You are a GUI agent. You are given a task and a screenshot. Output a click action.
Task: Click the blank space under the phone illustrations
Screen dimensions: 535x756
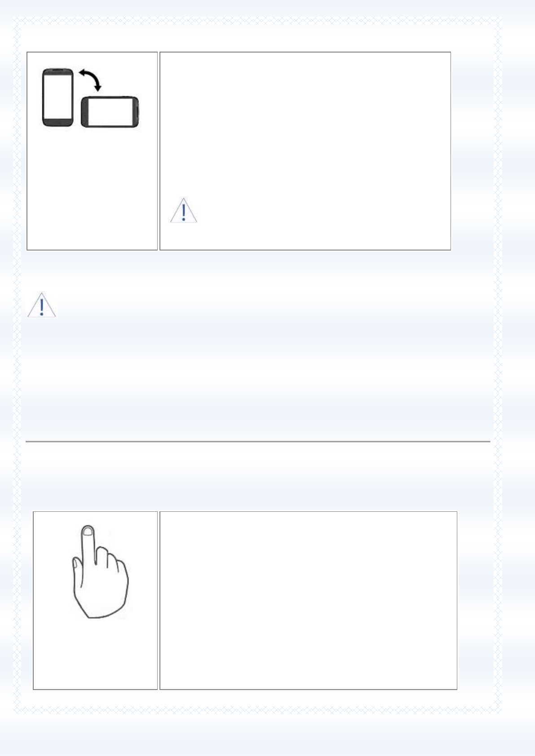[x=92, y=189]
